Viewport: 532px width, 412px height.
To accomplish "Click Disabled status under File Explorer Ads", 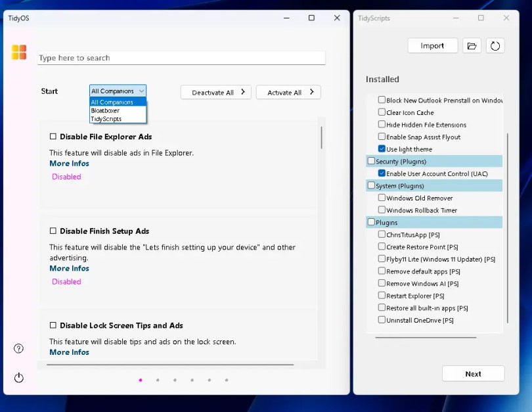I will (x=66, y=177).
